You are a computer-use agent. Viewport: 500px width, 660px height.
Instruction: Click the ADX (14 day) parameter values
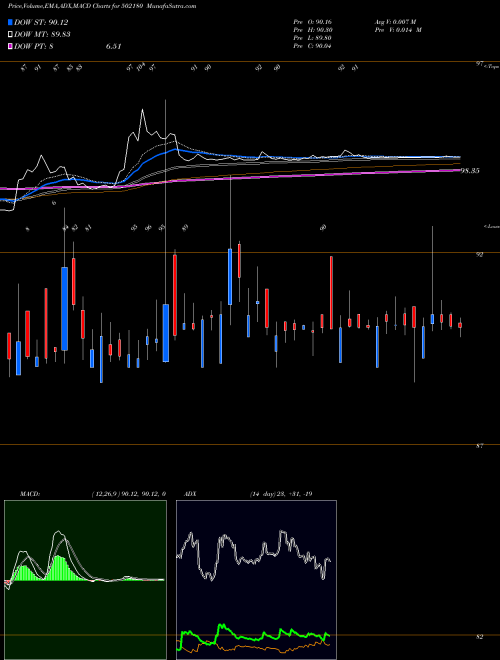coord(281,494)
